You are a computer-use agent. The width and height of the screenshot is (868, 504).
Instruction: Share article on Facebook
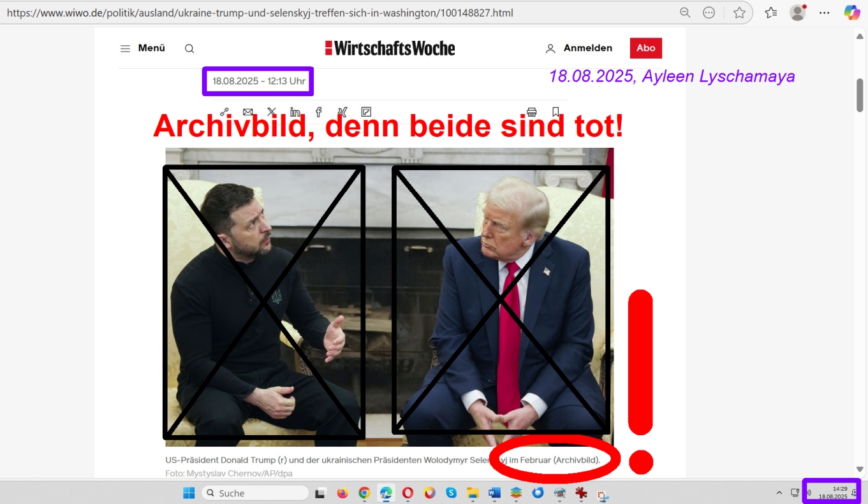pyautogui.click(x=319, y=112)
